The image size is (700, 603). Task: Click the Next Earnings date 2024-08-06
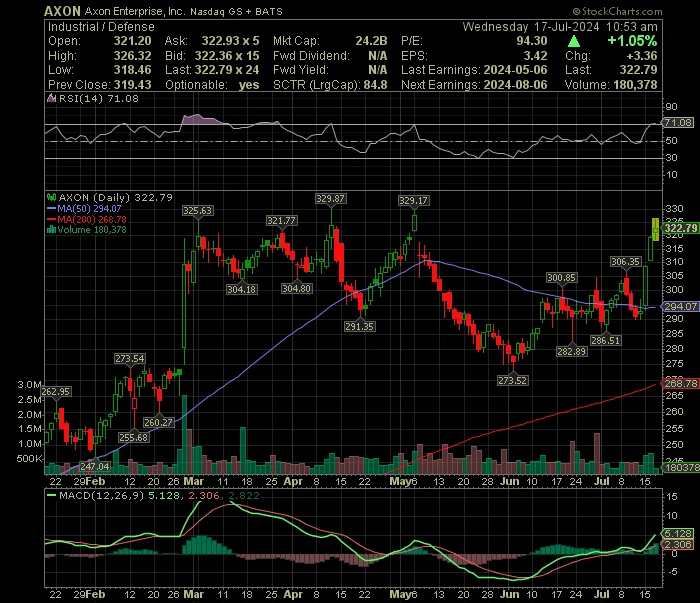click(515, 85)
